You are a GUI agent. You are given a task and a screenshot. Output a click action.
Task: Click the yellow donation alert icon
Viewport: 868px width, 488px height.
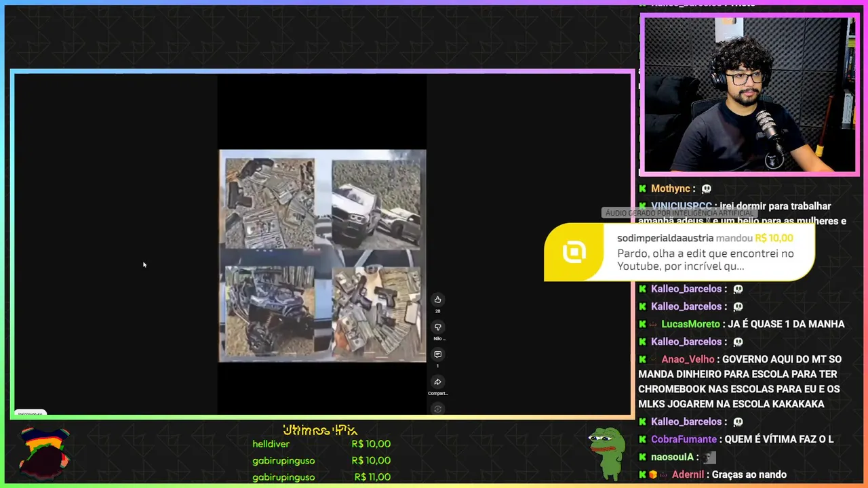point(574,252)
